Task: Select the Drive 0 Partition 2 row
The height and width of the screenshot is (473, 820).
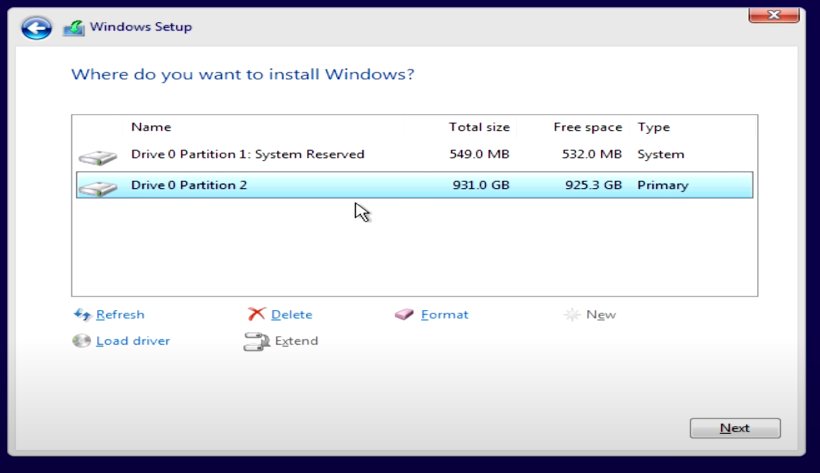Action: (x=414, y=185)
